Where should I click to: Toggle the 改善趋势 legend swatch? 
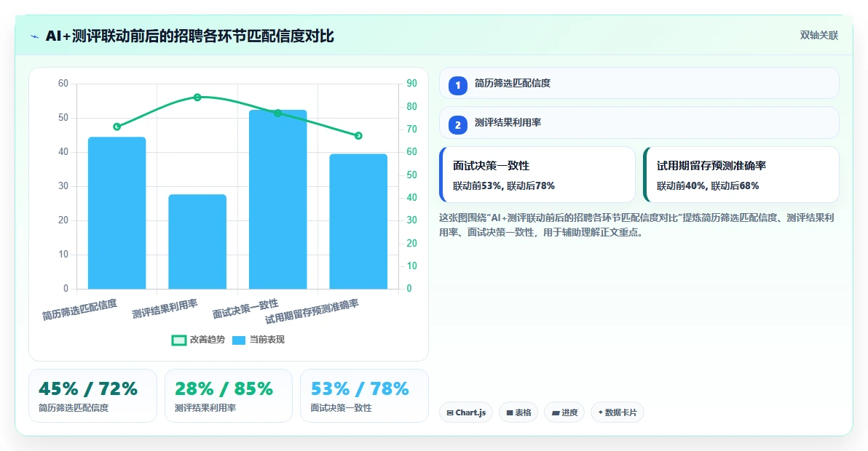click(x=179, y=340)
